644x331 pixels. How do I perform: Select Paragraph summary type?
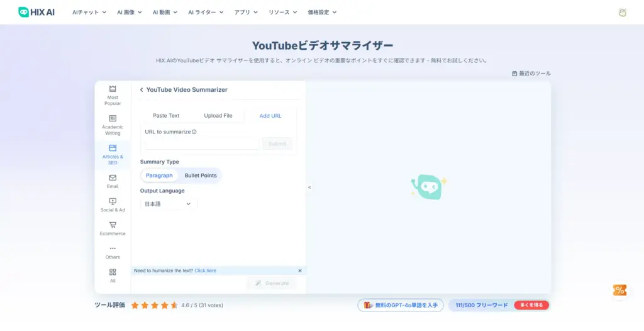coord(159,176)
